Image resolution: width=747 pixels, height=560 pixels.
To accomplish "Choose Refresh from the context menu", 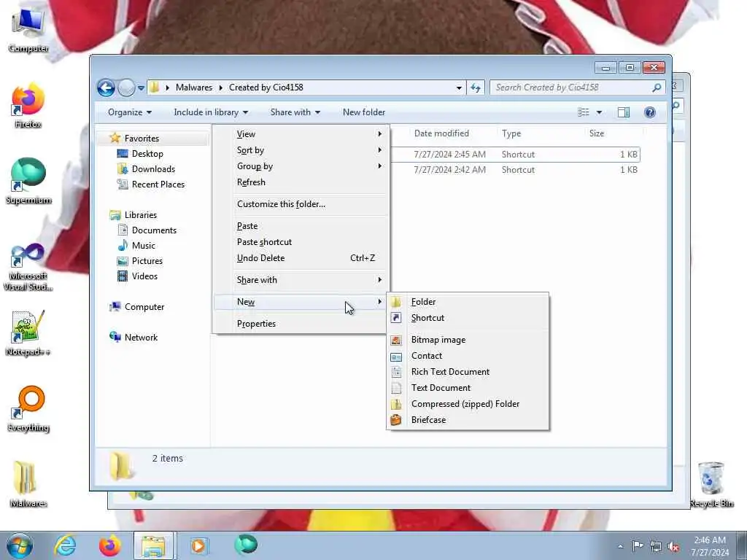I will tap(301, 182).
